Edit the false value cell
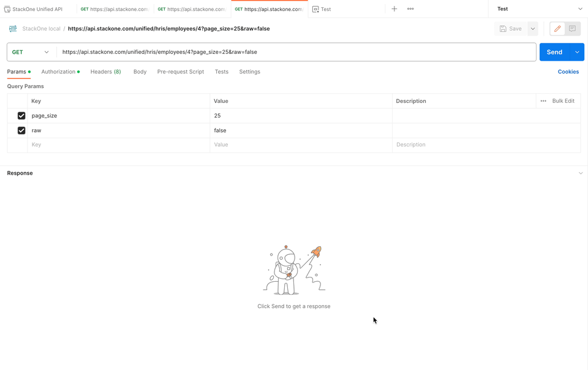The width and height of the screenshot is (588, 370). (301, 130)
